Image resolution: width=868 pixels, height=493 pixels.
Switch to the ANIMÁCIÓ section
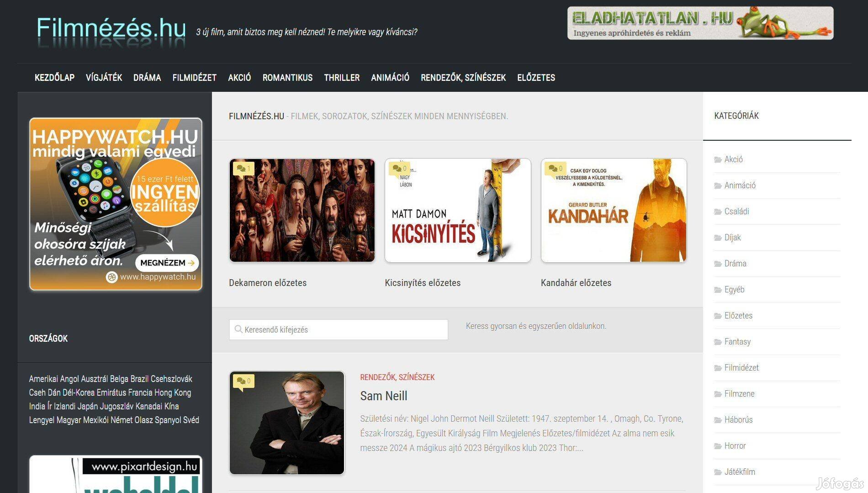tap(390, 78)
